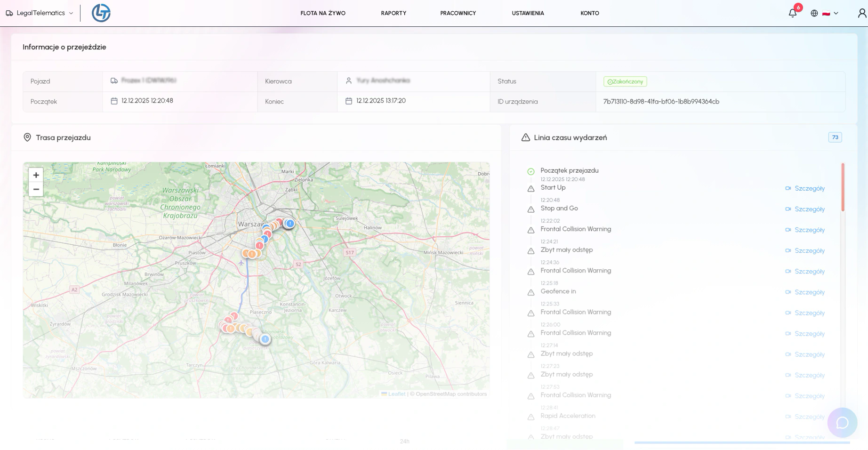Image resolution: width=868 pixels, height=450 pixels.
Task: Open the chat support bubble
Action: click(842, 423)
